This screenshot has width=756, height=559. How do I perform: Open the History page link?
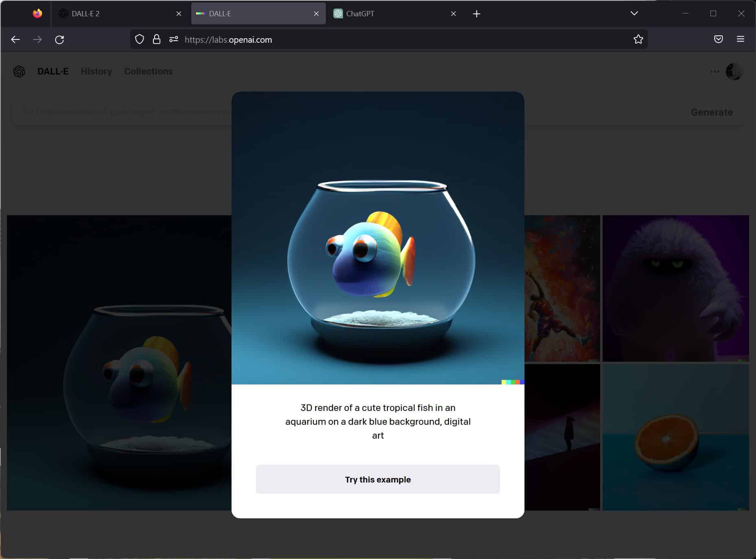[x=96, y=72]
